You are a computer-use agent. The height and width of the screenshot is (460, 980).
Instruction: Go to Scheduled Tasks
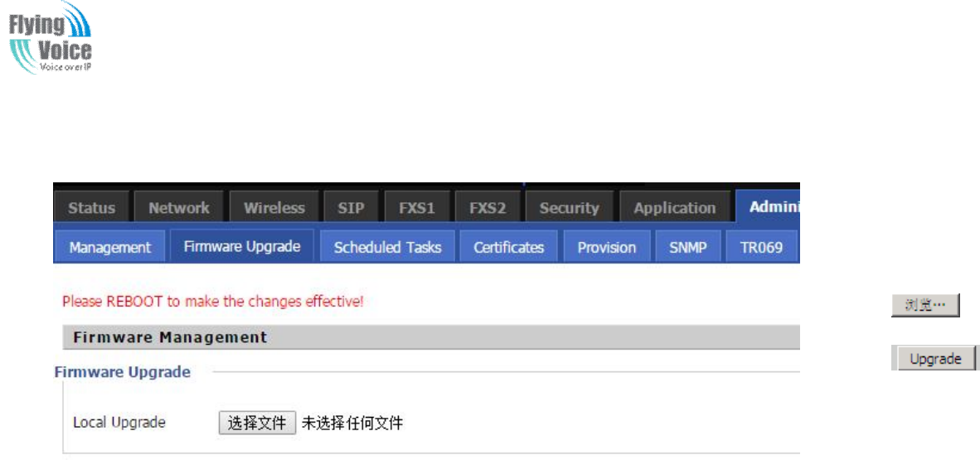(387, 247)
